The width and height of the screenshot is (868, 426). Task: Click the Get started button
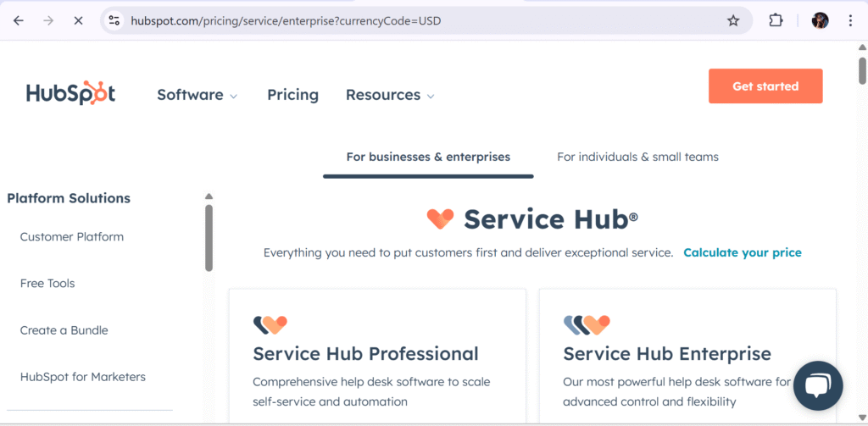(765, 86)
